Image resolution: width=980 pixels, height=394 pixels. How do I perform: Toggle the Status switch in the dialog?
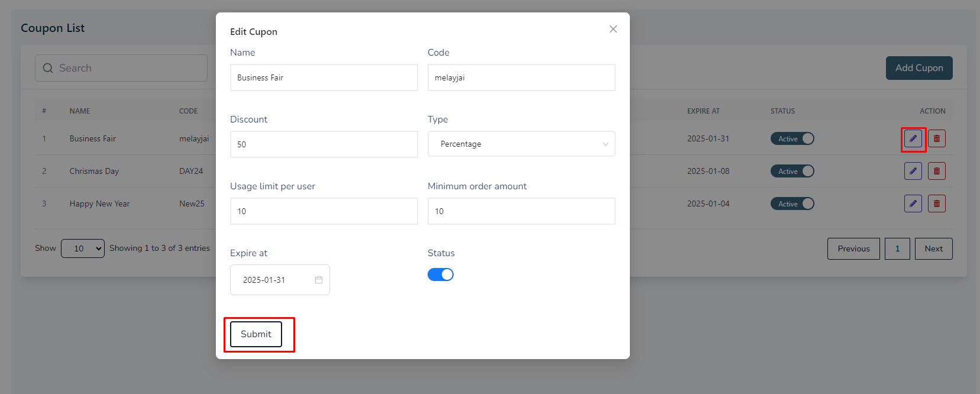[441, 274]
